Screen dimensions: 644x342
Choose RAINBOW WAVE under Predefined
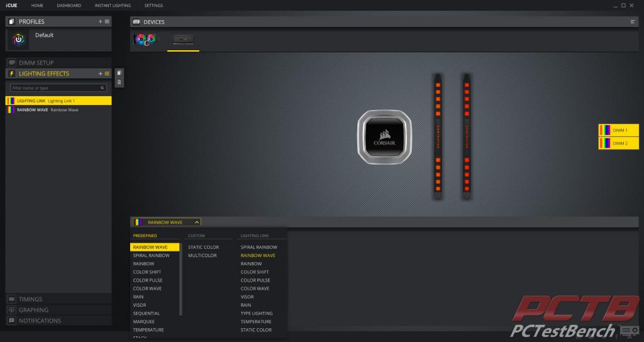pos(155,247)
